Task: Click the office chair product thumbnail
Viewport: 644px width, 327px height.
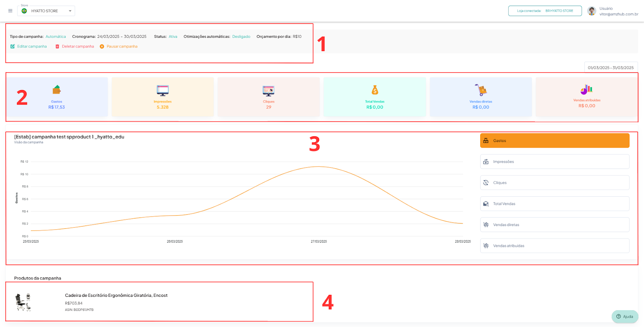Action: tap(23, 302)
